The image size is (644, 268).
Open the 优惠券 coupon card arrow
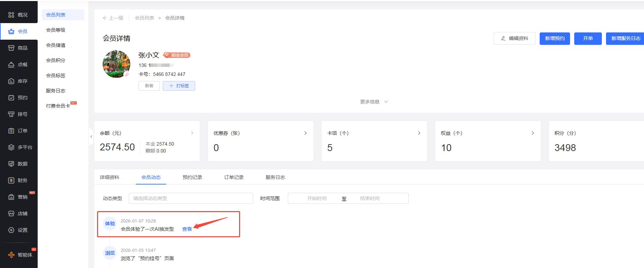click(x=305, y=133)
